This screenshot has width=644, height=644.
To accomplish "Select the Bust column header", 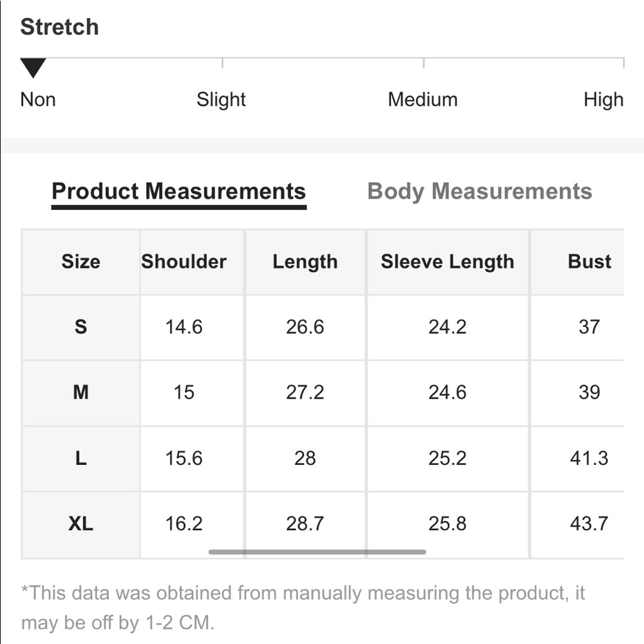I will point(589,261).
